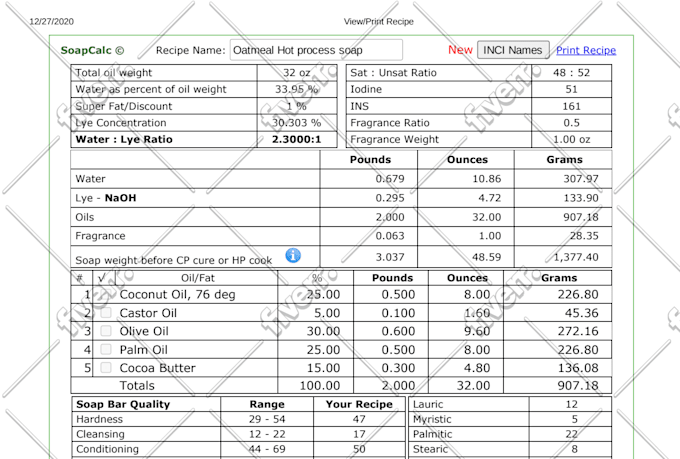Click the Palmitic fatty acid label
The width and height of the screenshot is (680, 459).
pos(432,434)
